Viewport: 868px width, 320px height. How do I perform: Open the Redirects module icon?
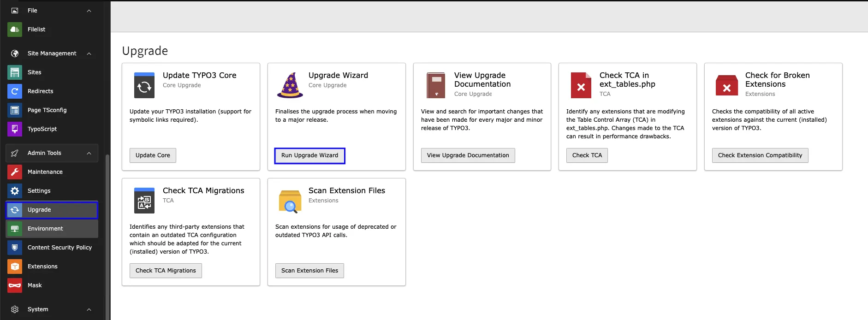[x=15, y=91]
